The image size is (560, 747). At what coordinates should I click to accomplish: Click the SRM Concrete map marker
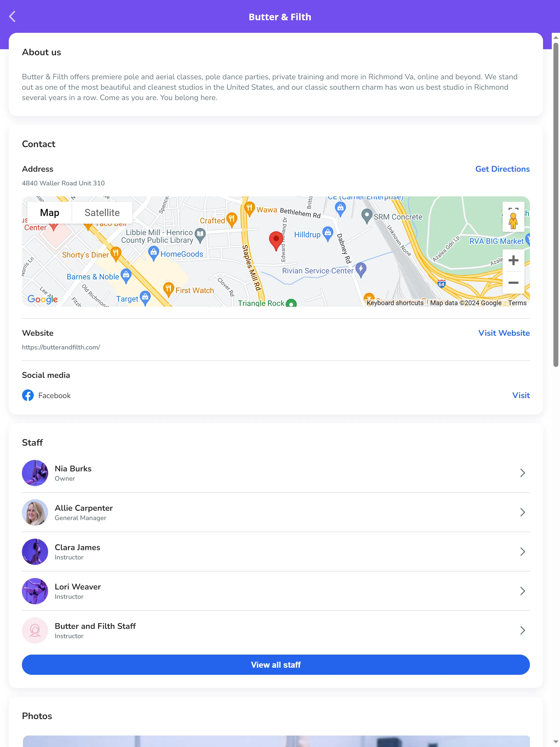366,217
